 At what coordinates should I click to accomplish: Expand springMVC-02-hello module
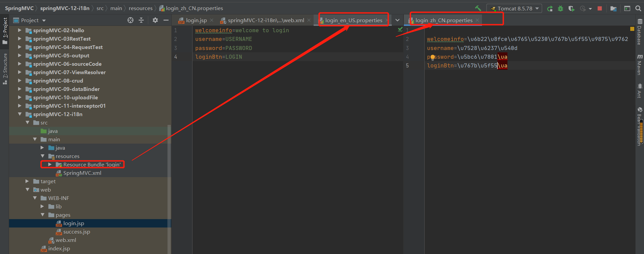click(x=19, y=30)
